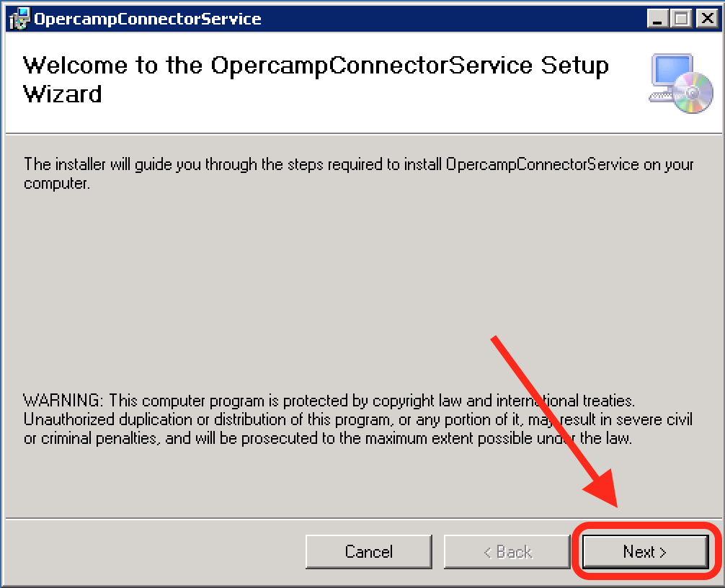Click the tail end of the red arrow
This screenshot has width=725, height=588.
pos(497,342)
